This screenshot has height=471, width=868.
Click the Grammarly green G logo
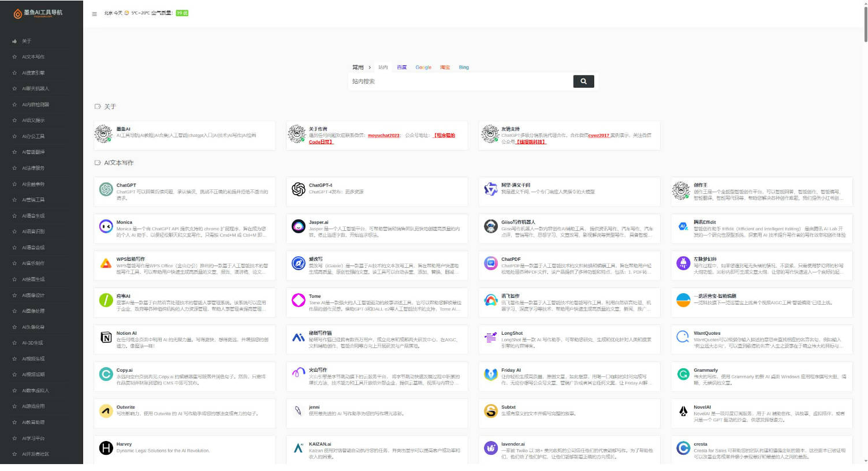(x=683, y=374)
